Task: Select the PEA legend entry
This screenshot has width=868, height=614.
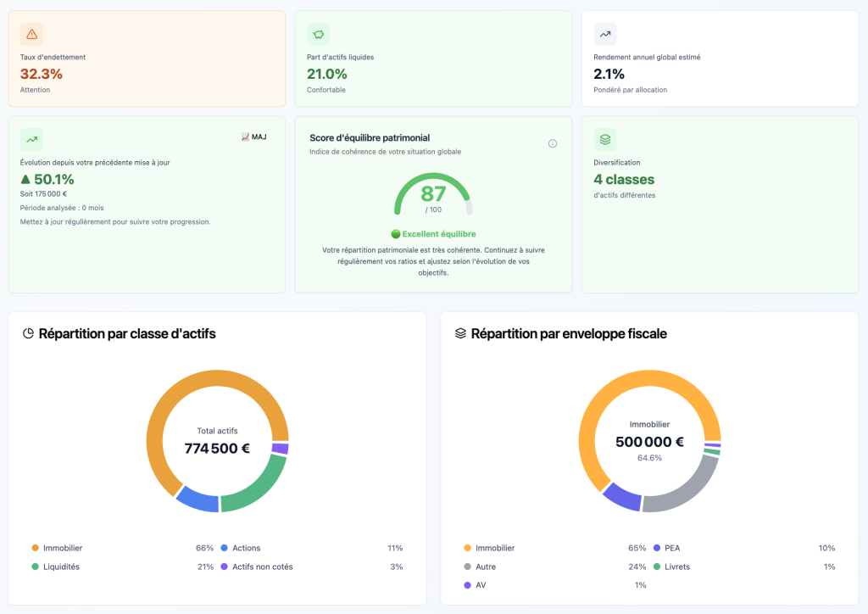Action: (671, 548)
